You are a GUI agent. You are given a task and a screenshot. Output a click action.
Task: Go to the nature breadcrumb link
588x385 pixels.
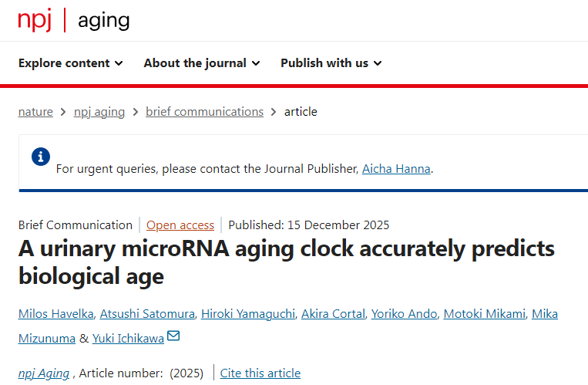[x=35, y=112]
